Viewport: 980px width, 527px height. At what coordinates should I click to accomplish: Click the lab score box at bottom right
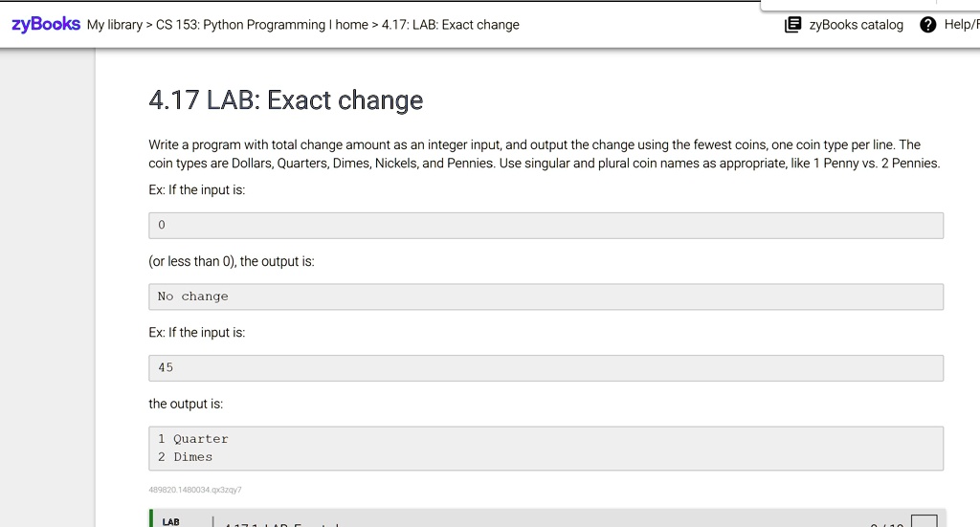pos(924,521)
